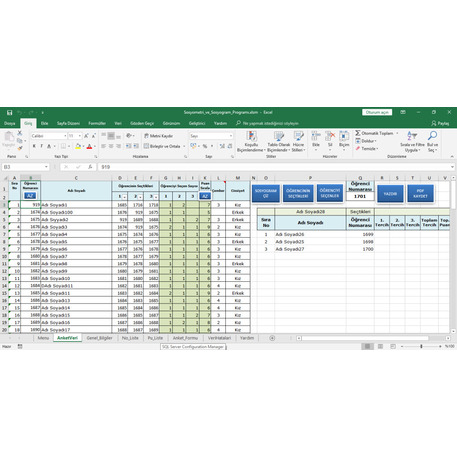
Task: Open Koşullu Biçimlendirme (conditional formatting)
Action: point(251,141)
